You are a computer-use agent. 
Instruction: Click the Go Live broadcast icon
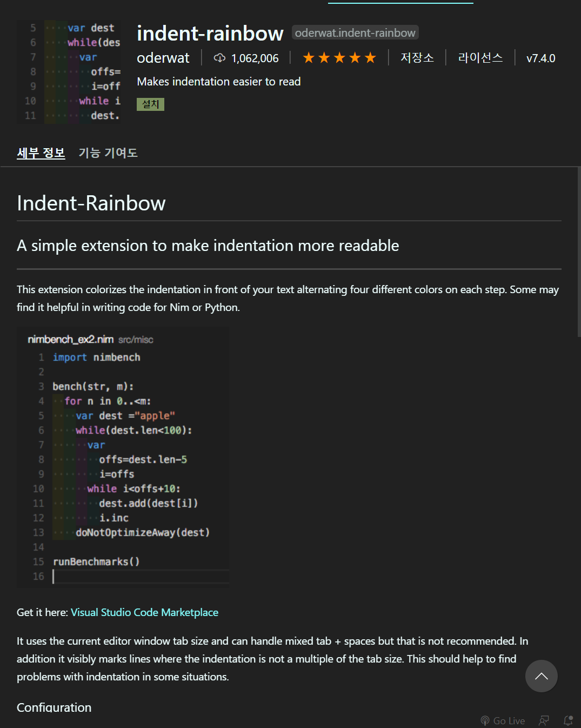tap(485, 720)
